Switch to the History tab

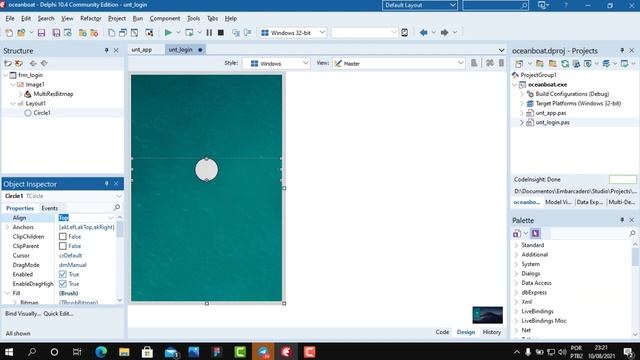point(491,332)
